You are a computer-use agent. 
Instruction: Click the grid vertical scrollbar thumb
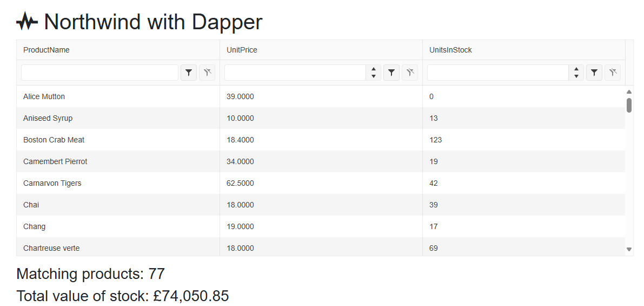tap(629, 105)
